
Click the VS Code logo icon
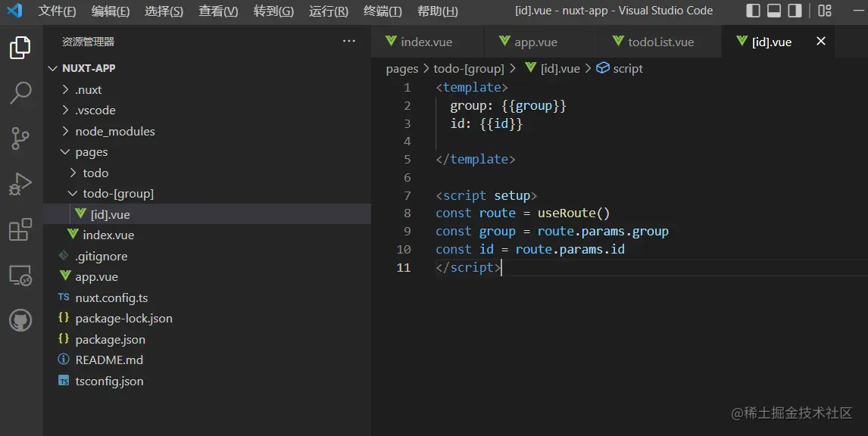point(15,11)
